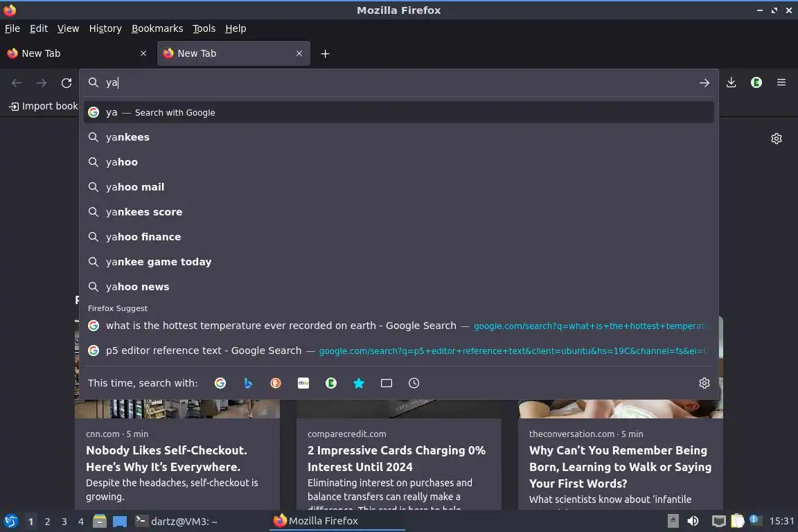This screenshot has width=798, height=532.
Task: Click the volume speaker tray icon
Action: pos(693,521)
